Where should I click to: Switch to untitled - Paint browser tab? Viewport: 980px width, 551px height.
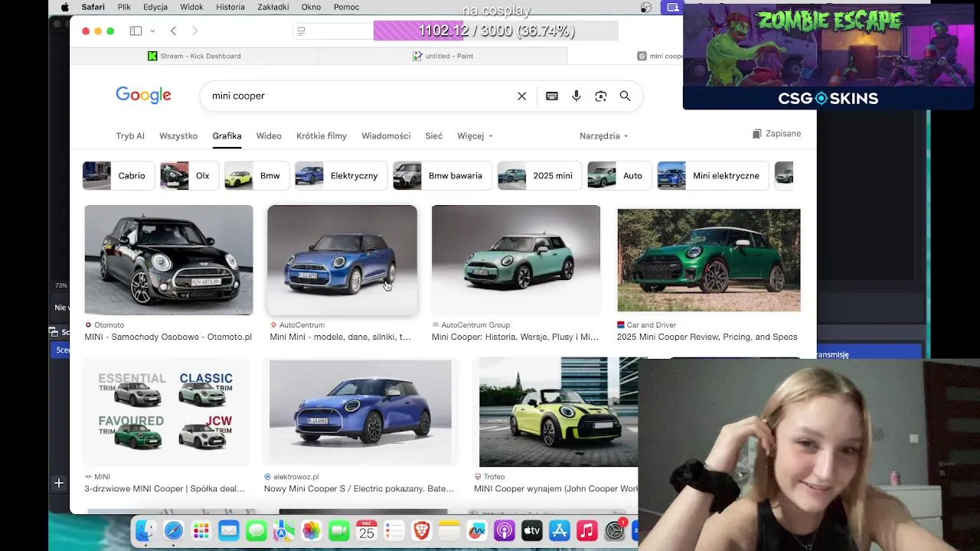click(x=443, y=56)
